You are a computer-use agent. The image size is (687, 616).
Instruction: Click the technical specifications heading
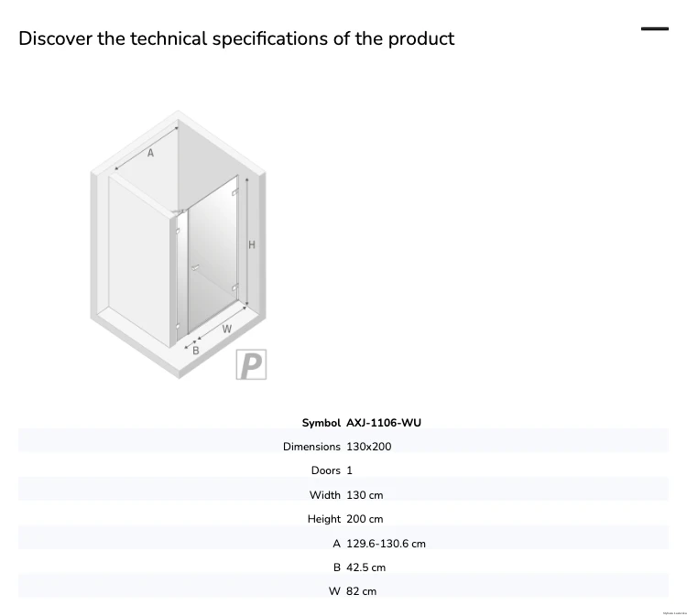(x=236, y=38)
